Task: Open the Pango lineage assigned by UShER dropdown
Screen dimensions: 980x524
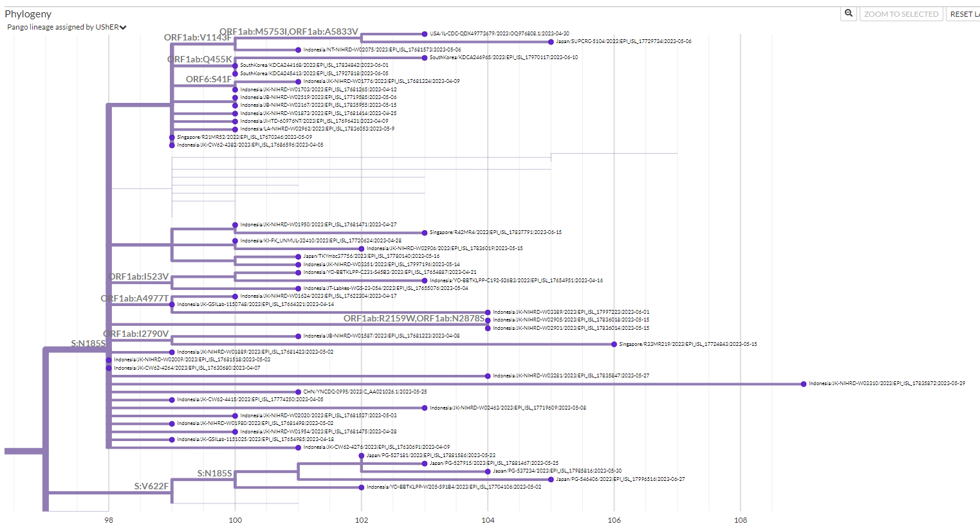Action: (64, 27)
